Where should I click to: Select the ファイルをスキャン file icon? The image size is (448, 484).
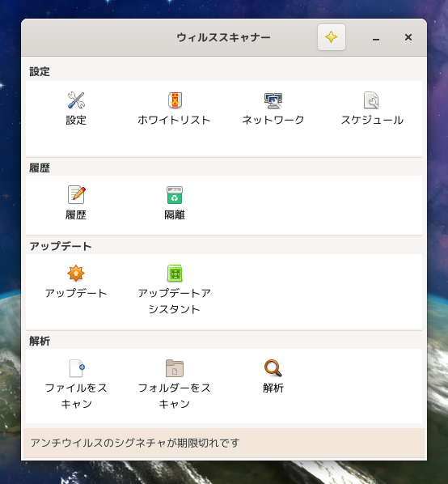[77, 368]
